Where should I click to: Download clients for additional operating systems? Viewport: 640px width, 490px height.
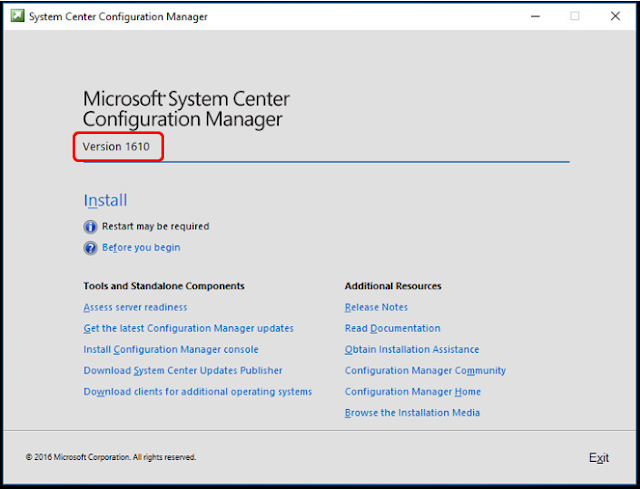point(198,392)
